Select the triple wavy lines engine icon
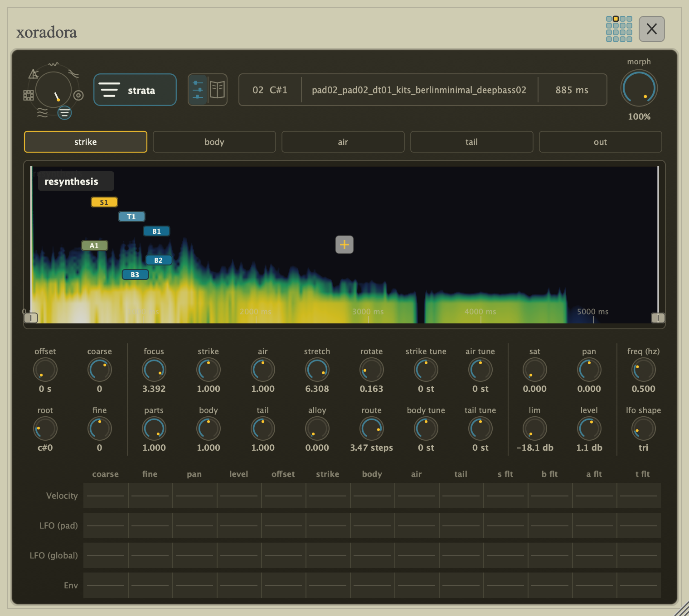The width and height of the screenshot is (689, 616). click(42, 112)
